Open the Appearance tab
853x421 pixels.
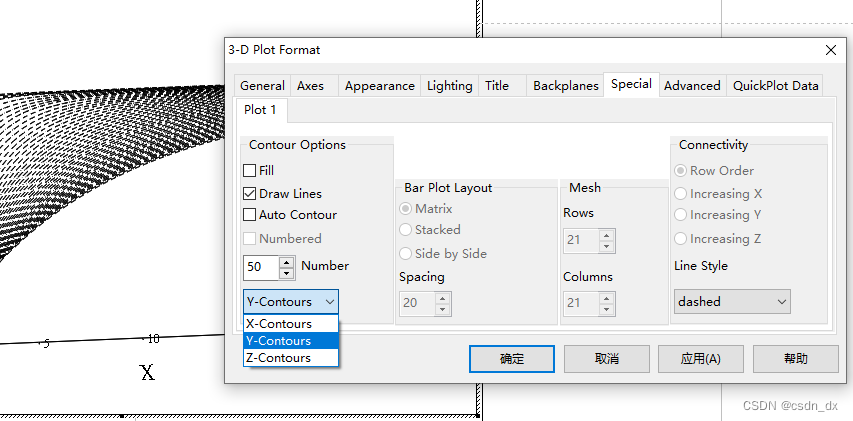[379, 86]
